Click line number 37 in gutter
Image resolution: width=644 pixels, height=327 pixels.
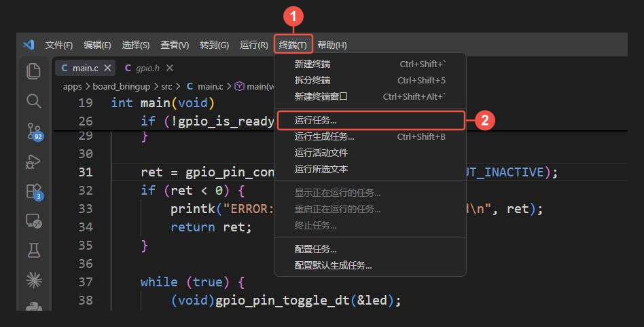pos(86,282)
